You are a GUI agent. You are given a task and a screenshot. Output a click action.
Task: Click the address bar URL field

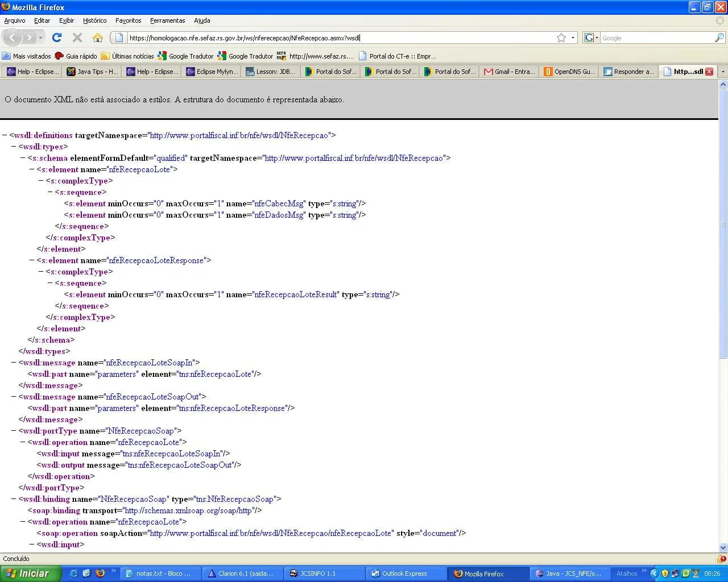[x=341, y=38]
